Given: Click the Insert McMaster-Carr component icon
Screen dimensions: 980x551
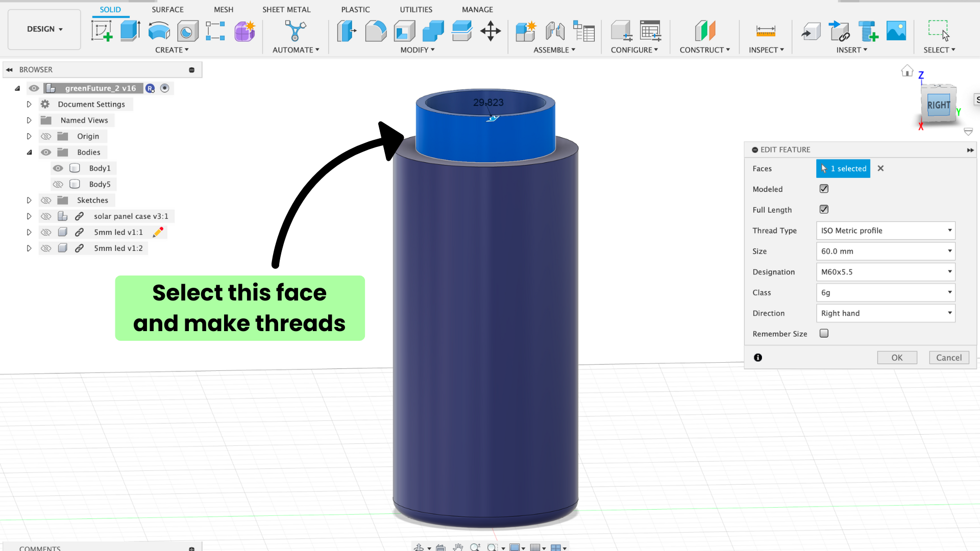Looking at the screenshot, I should pyautogui.click(x=868, y=31).
